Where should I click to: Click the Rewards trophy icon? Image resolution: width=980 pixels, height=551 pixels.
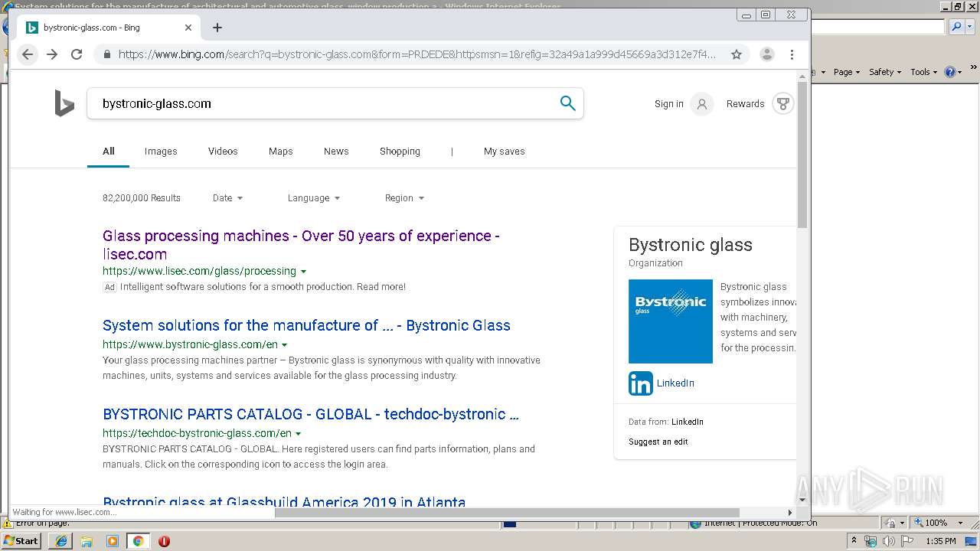coord(782,104)
